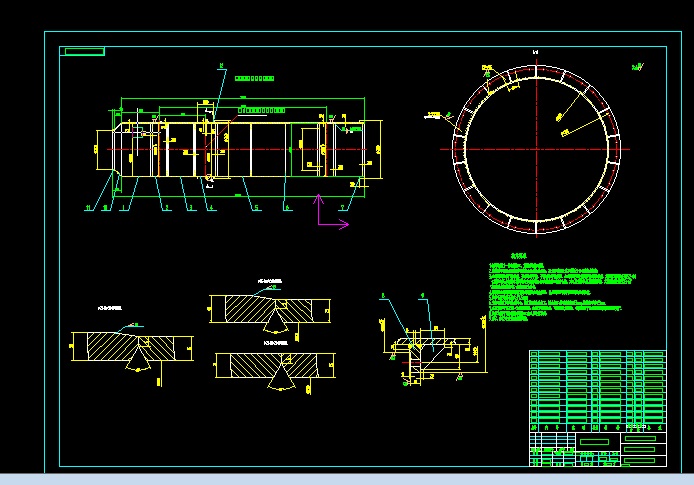694x485 pixels.
Task: Click the green parts list table
Action: point(598,391)
